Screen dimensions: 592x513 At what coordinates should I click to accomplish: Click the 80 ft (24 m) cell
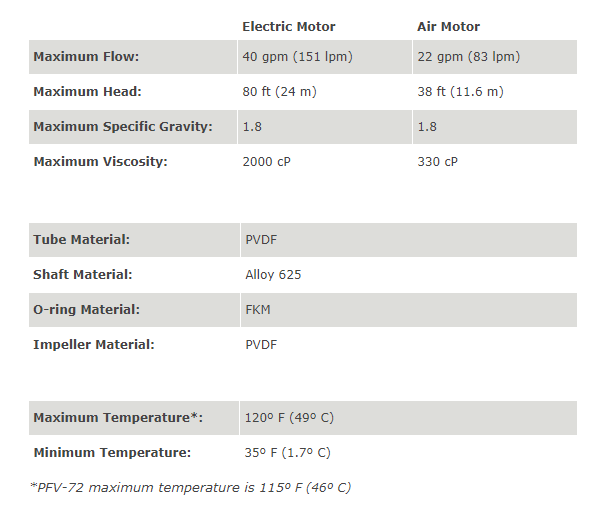pos(279,92)
